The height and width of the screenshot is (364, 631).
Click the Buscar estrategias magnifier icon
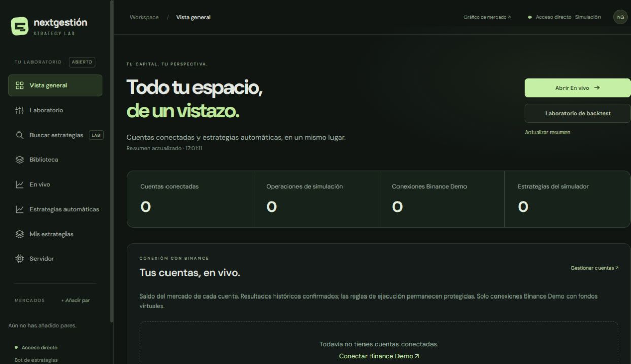[20, 135]
